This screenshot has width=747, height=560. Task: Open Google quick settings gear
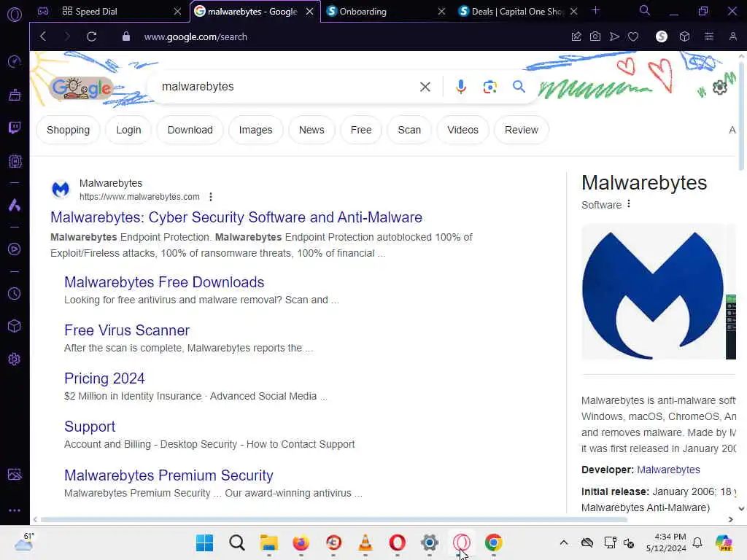(720, 87)
